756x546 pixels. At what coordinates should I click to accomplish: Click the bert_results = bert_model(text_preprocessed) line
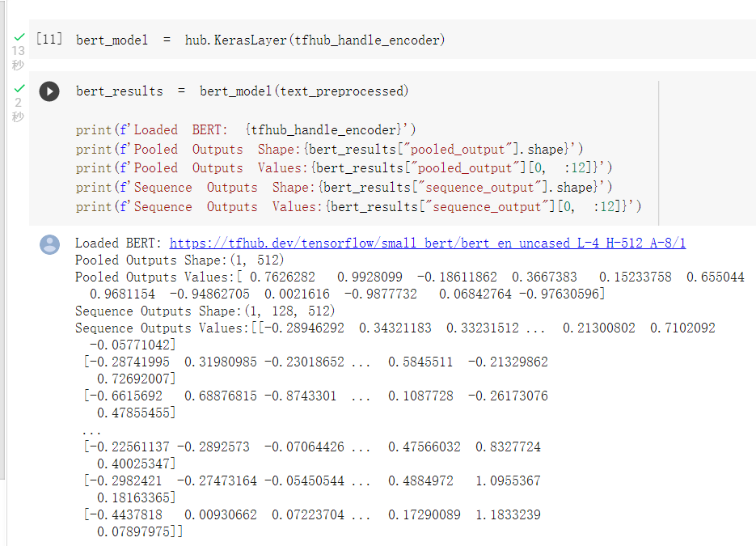coord(242,91)
